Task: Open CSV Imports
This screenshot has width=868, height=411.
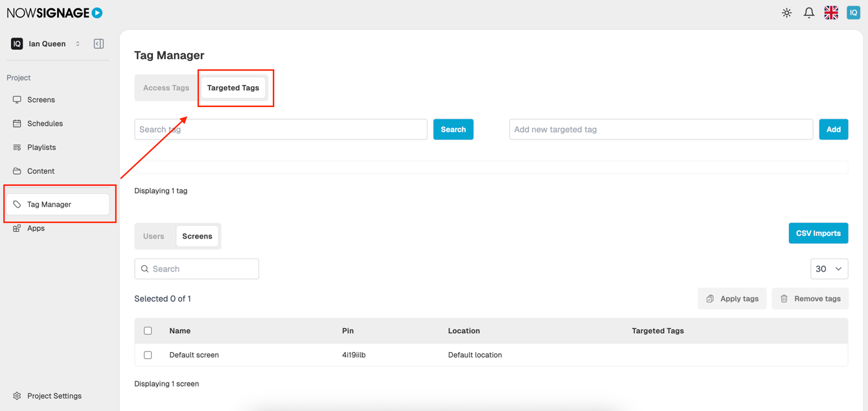Action: point(818,233)
